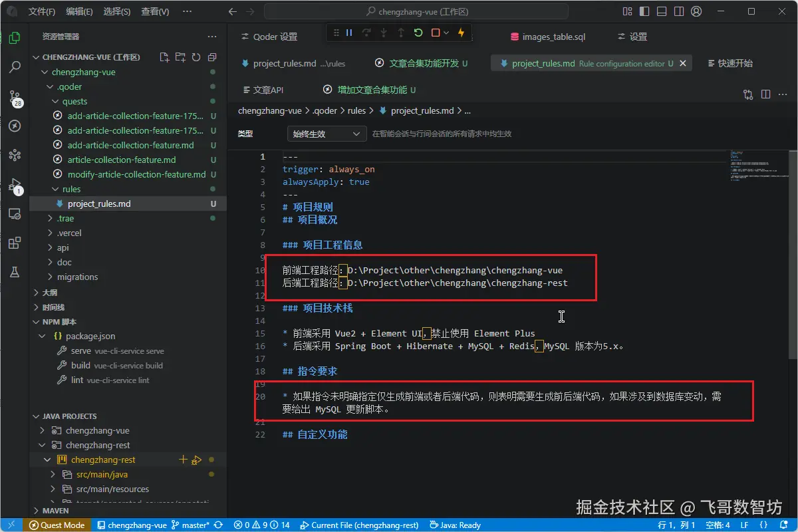Viewport: 798px width, 532px height.
Task: Open the 文件(F) menu
Action: 43,11
